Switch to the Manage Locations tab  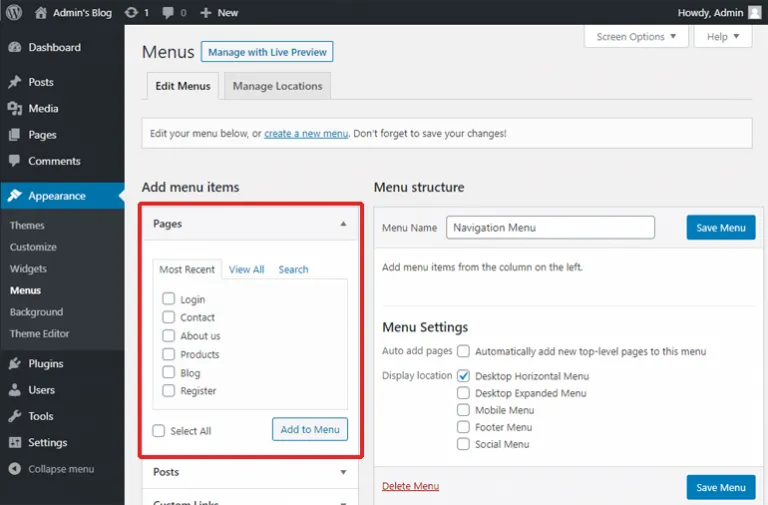[x=277, y=86]
